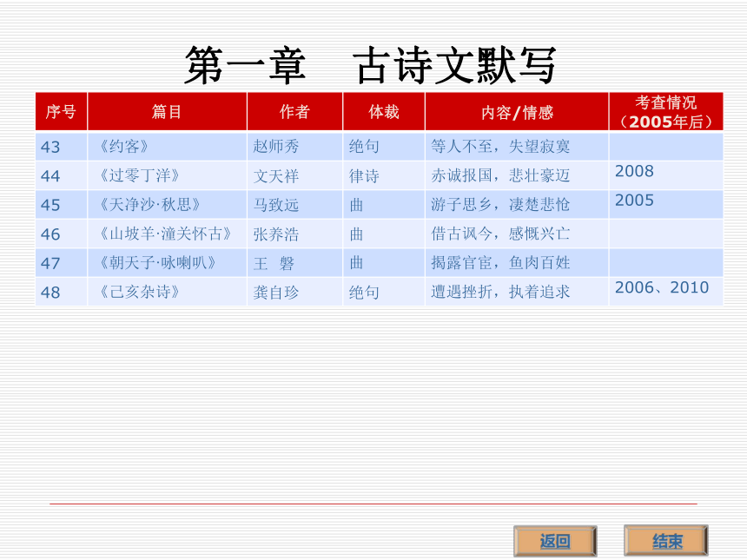
Task: Click the text 游子思乡，凄楚悲怆
Action: [500, 204]
